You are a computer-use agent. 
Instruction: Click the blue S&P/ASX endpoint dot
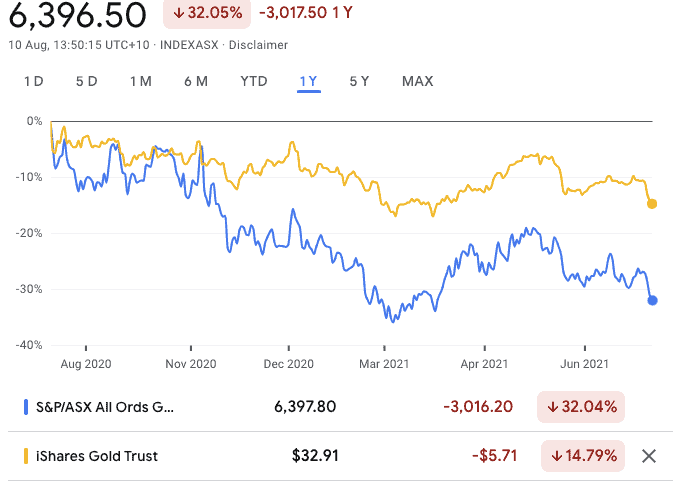[653, 299]
